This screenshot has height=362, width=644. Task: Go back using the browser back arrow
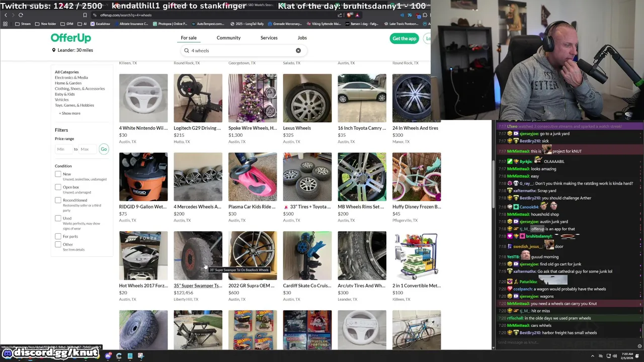pyautogui.click(x=6, y=15)
